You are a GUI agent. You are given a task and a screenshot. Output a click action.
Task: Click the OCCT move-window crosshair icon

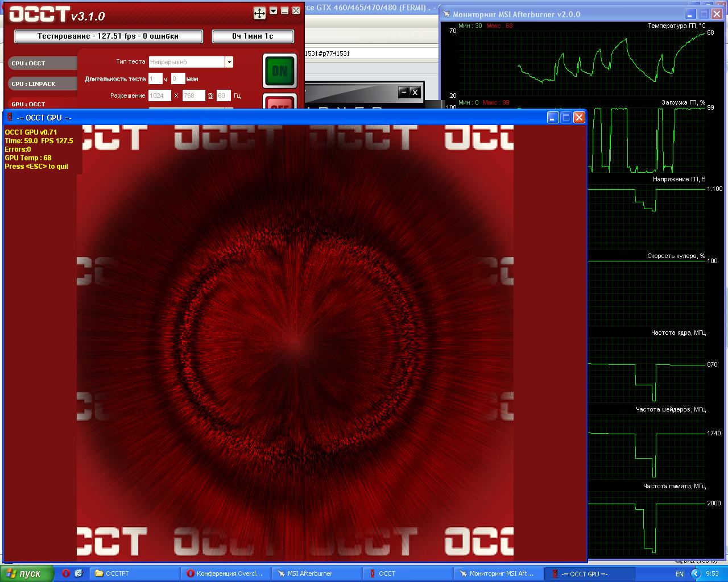tap(259, 13)
